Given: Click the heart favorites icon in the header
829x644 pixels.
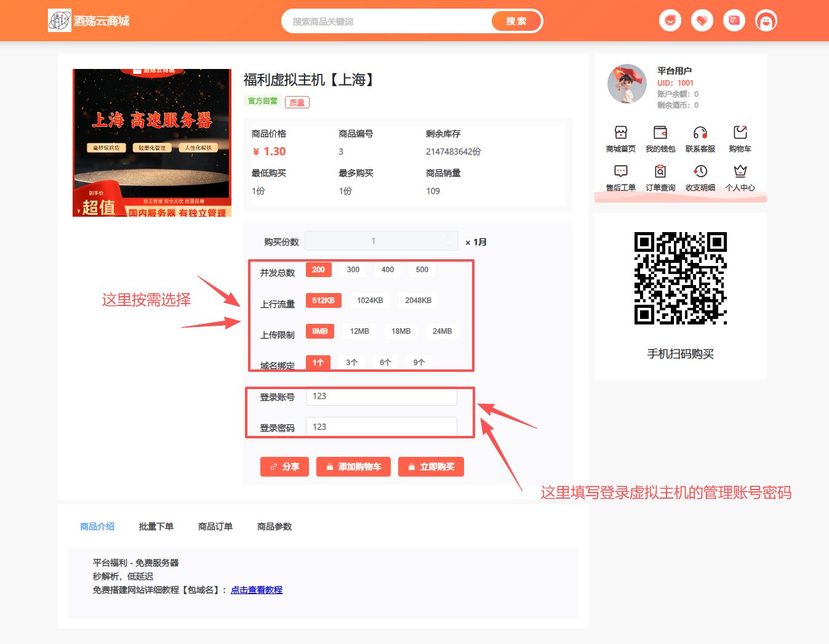Looking at the screenshot, I should click(x=702, y=20).
